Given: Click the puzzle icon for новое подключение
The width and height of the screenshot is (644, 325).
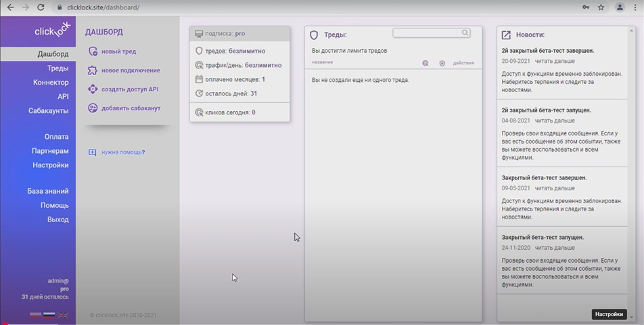Looking at the screenshot, I should 93,70.
